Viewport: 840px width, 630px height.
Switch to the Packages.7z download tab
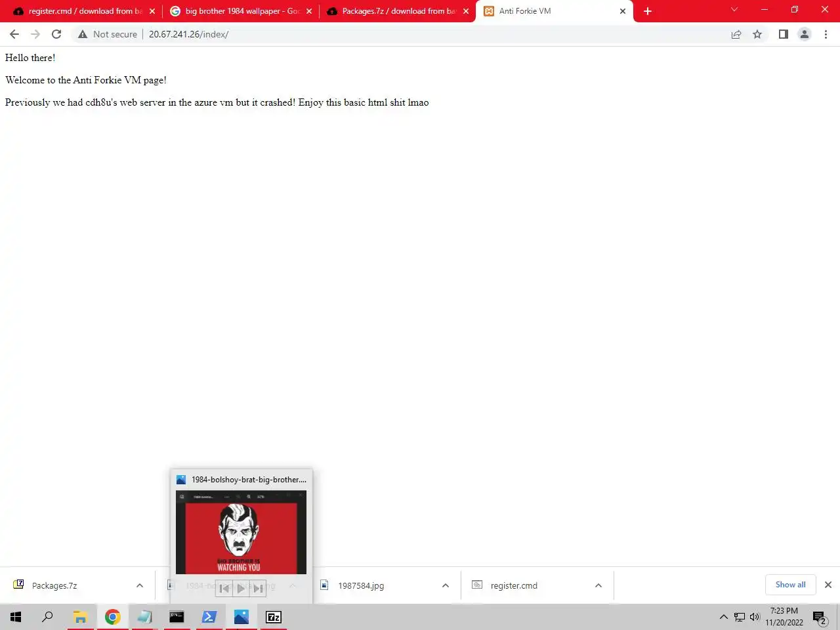point(396,11)
